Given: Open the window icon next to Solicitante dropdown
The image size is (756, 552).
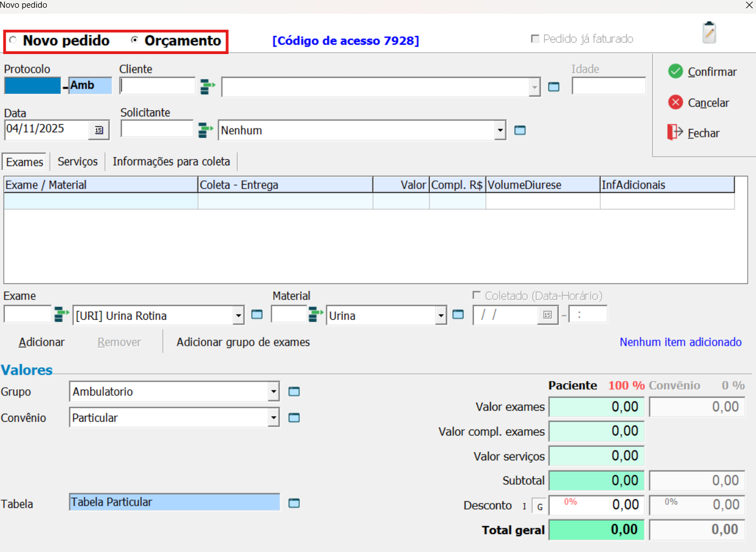Looking at the screenshot, I should coord(520,130).
